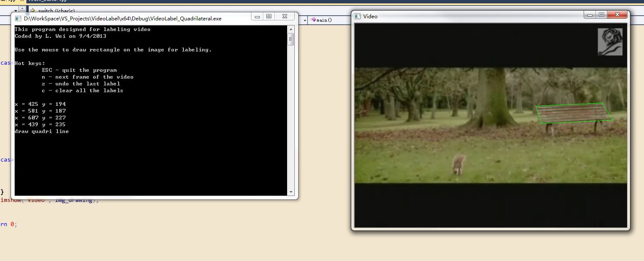The width and height of the screenshot is (644, 261).
Task: Click the squirrel on the grass in the video
Action: click(x=458, y=164)
